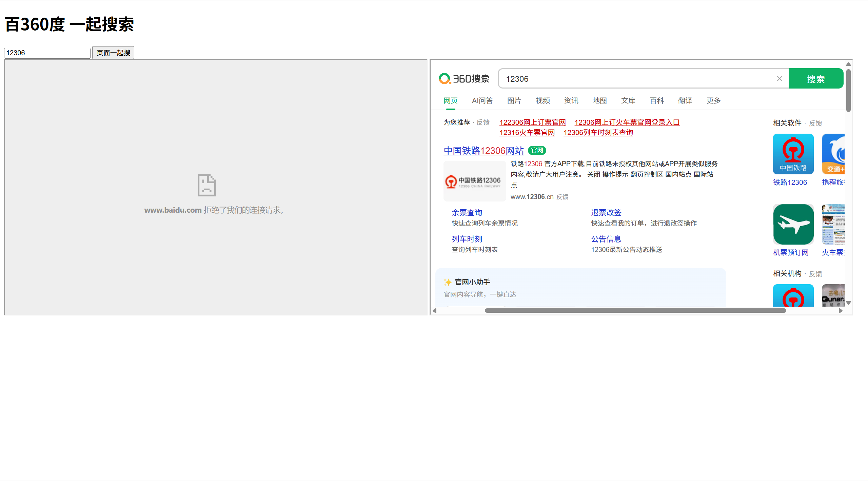
Task: Clear the 360 search box with X
Action: point(780,79)
